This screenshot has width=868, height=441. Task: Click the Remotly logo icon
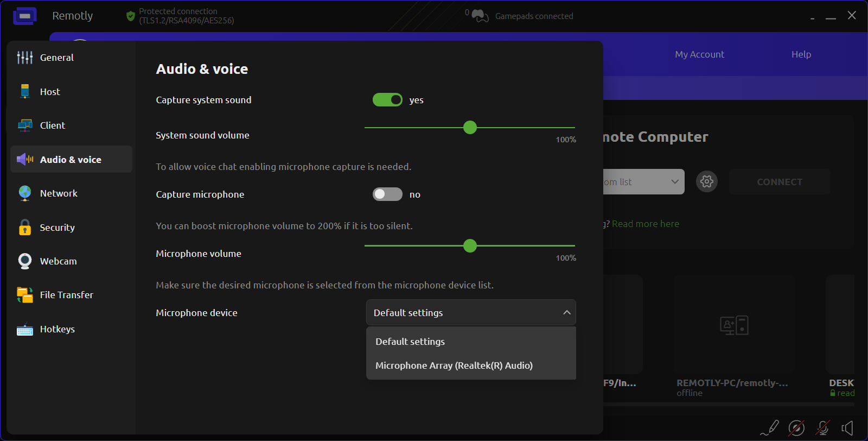(x=25, y=16)
